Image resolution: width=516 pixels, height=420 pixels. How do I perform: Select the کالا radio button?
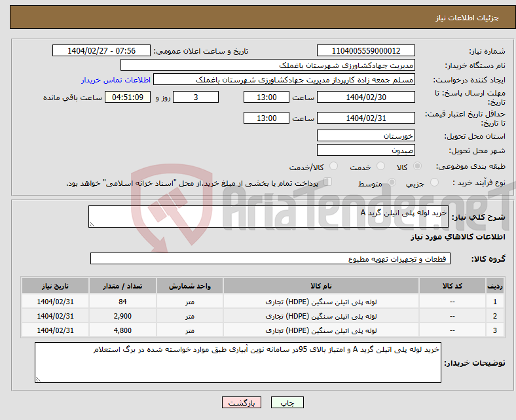click(x=417, y=166)
